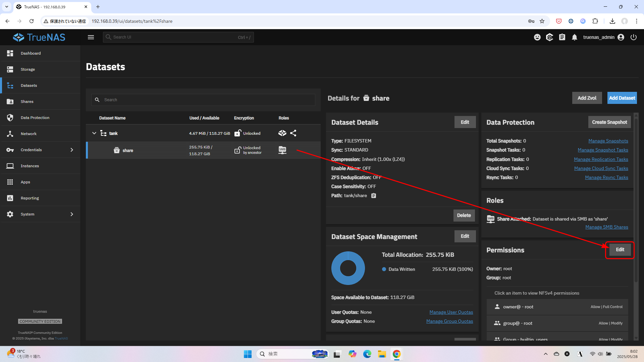Viewport: 644px width, 362px height.
Task: Open Manage Cloud Sync Tasks link
Action: point(601,168)
